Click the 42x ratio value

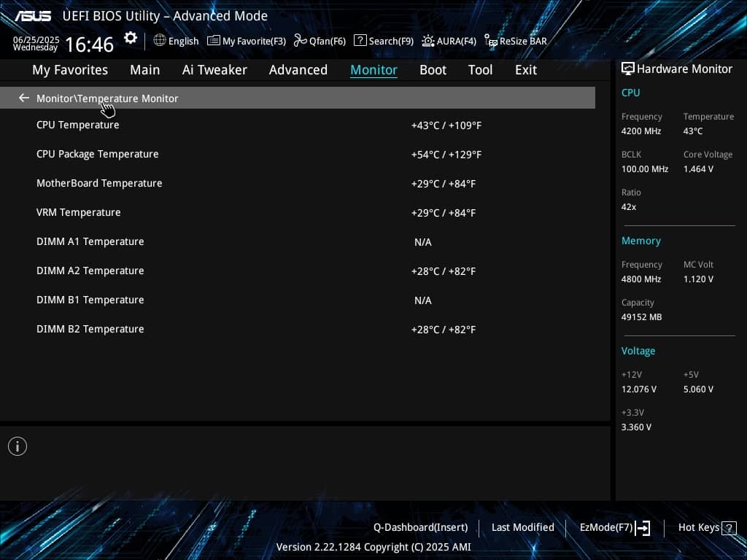pos(628,206)
